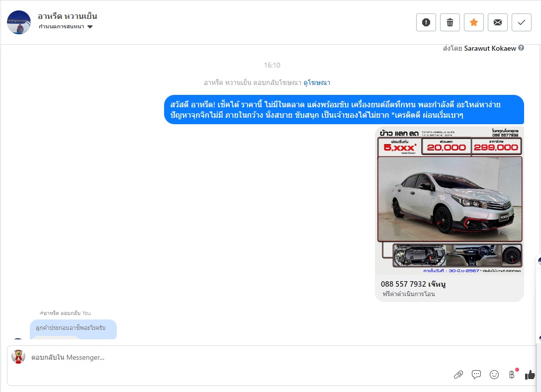The width and height of the screenshot is (541, 392).
Task: Mark conversation done with checkmark icon
Action: (x=521, y=22)
